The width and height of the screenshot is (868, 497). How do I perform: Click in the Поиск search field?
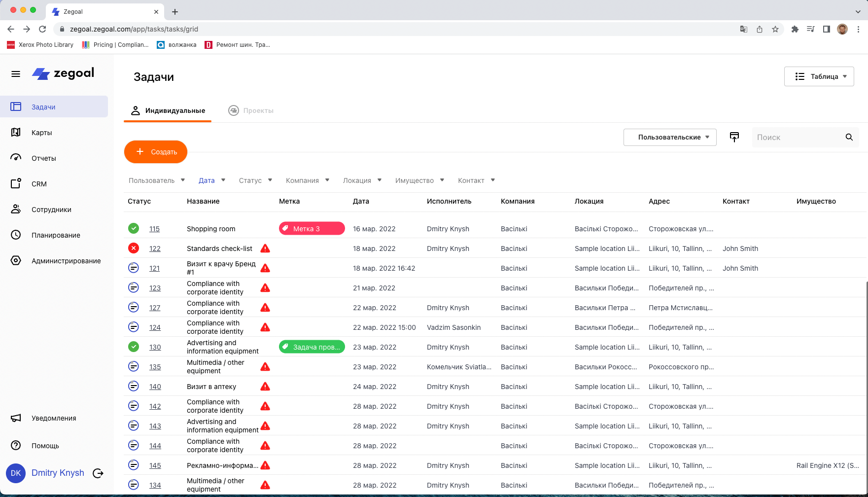[798, 137]
